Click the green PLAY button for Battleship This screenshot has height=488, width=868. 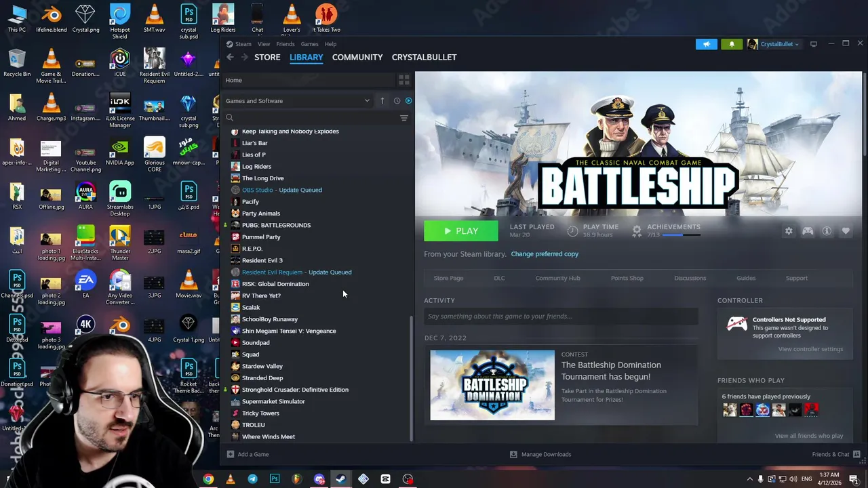[x=460, y=231]
